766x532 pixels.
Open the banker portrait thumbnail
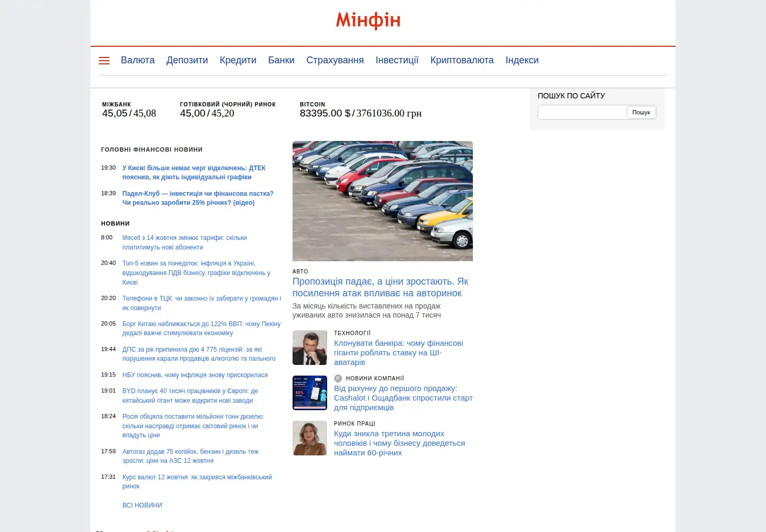[310, 347]
